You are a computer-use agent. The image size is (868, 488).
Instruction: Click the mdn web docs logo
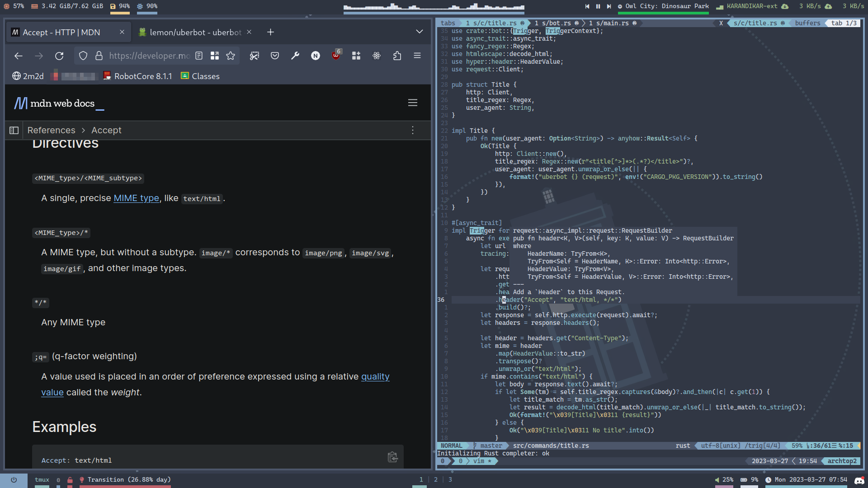(59, 103)
